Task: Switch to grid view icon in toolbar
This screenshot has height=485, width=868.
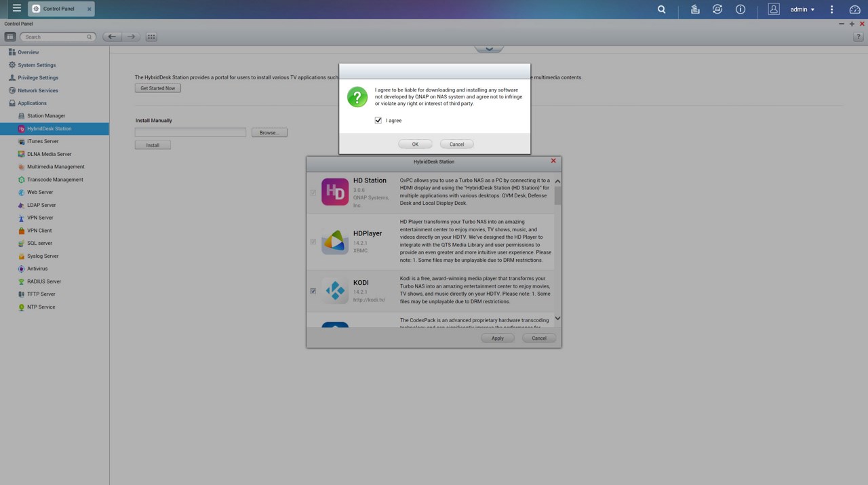Action: [x=151, y=37]
